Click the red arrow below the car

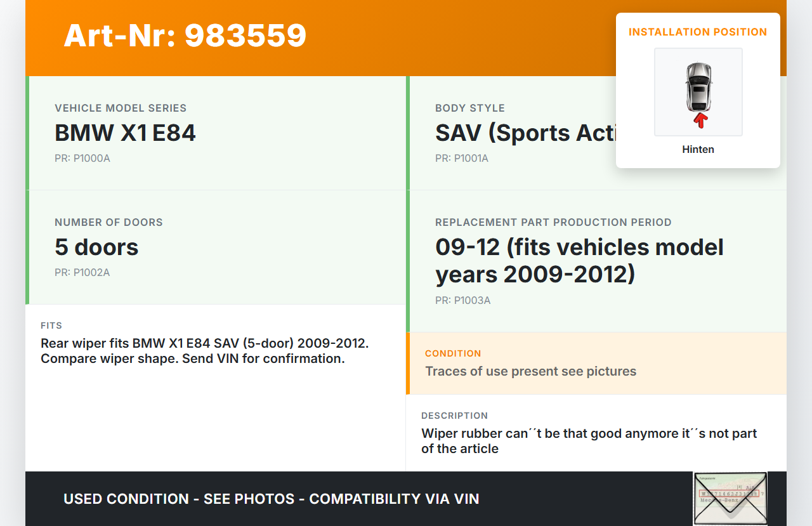[700, 120]
